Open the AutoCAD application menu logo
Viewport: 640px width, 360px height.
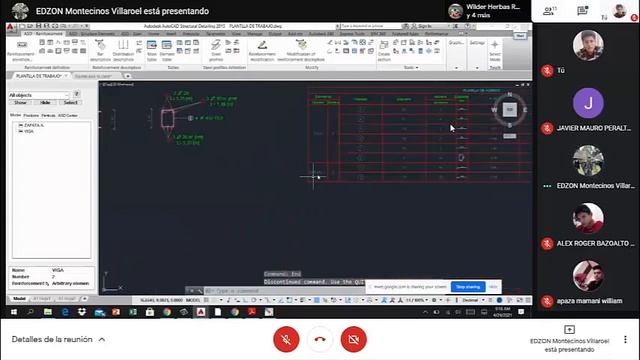pos(11,27)
